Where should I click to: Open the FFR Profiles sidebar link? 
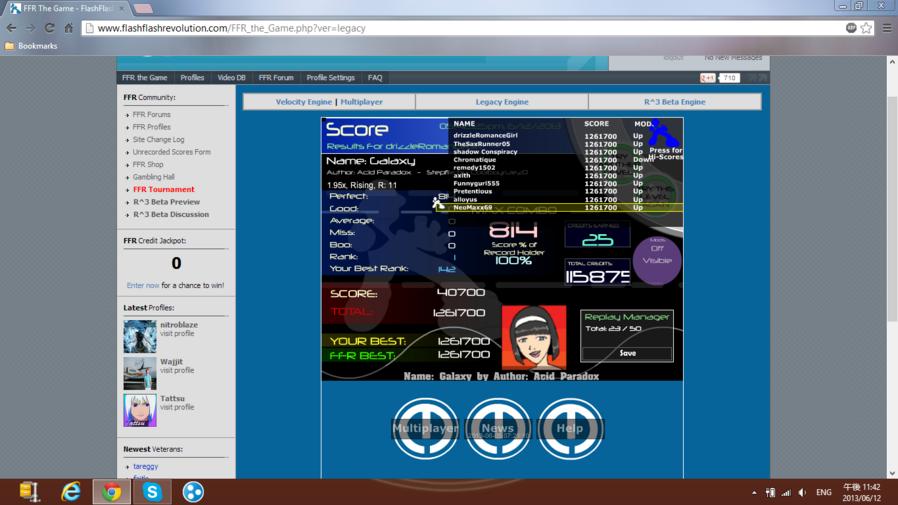point(152,127)
